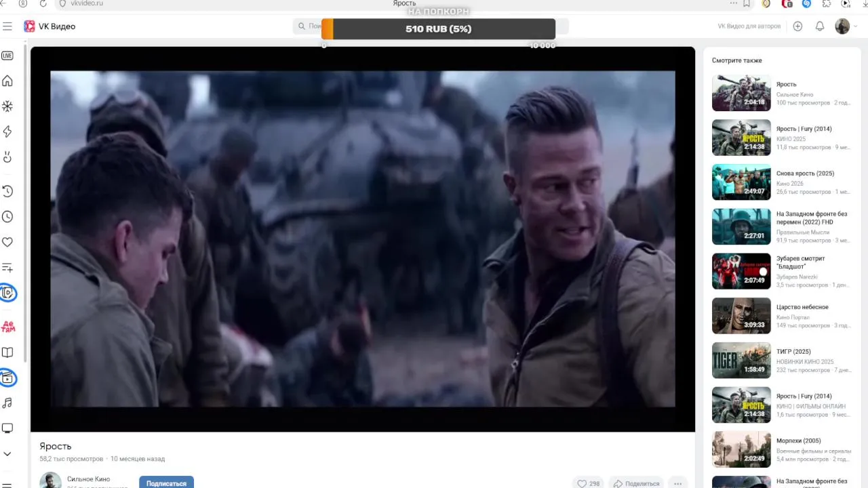Subscribe with the Подписаться button
Image resolution: width=868 pixels, height=488 pixels.
click(166, 483)
